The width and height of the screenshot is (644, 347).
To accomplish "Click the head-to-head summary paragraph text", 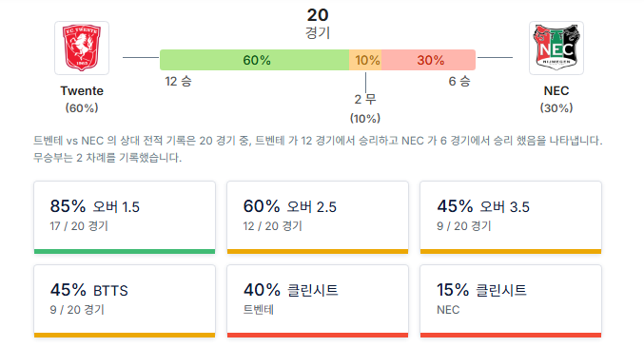I will pyautogui.click(x=318, y=149).
